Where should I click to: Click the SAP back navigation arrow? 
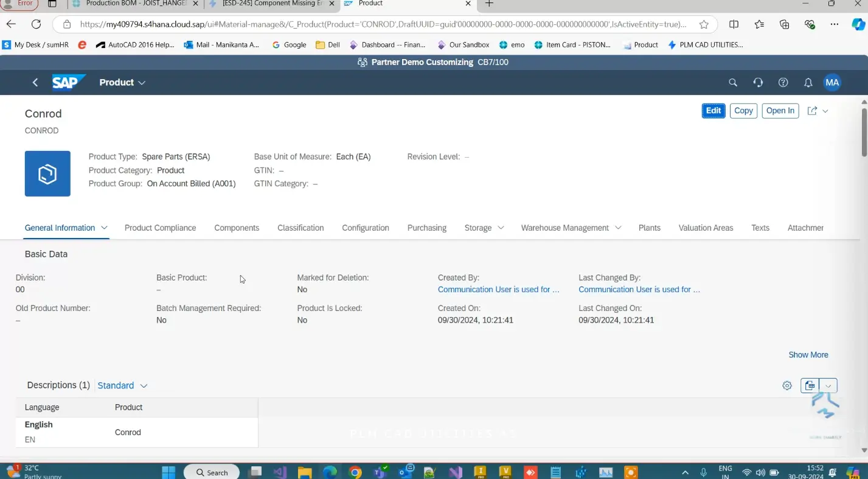(35, 83)
